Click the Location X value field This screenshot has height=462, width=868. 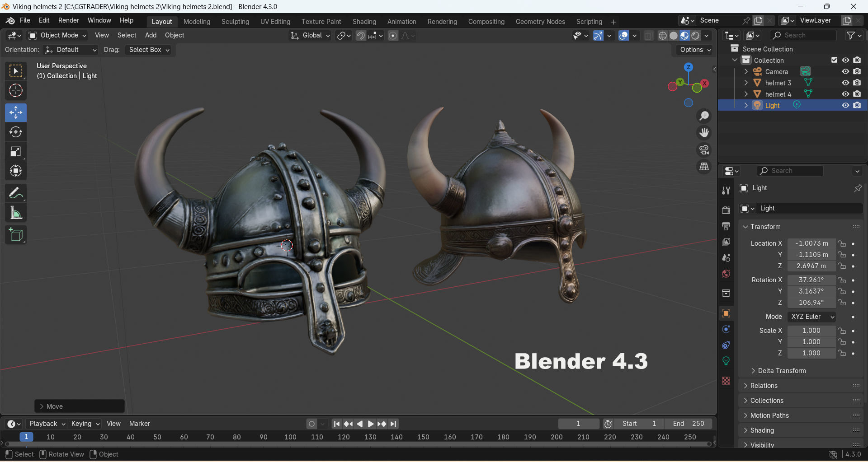pos(811,243)
